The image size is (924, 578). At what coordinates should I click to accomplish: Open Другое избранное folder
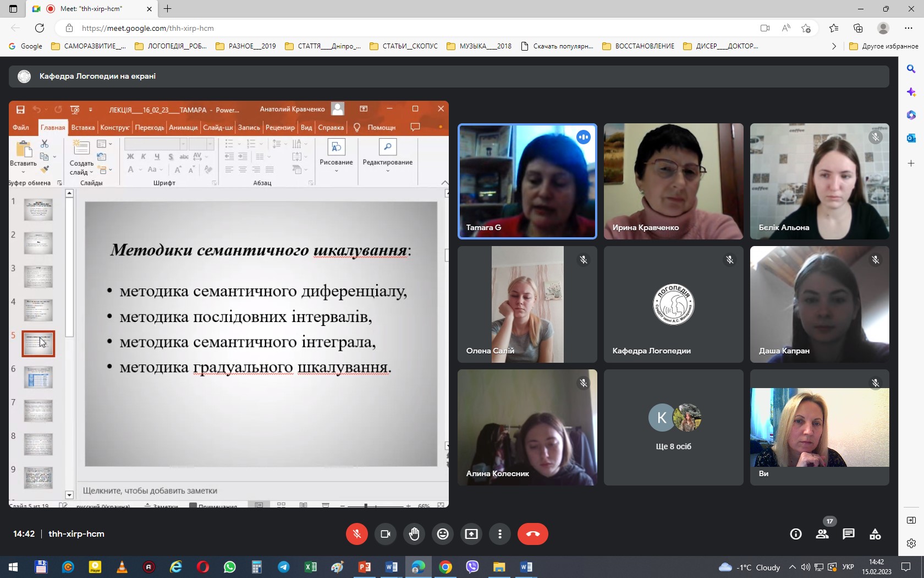[x=884, y=46]
